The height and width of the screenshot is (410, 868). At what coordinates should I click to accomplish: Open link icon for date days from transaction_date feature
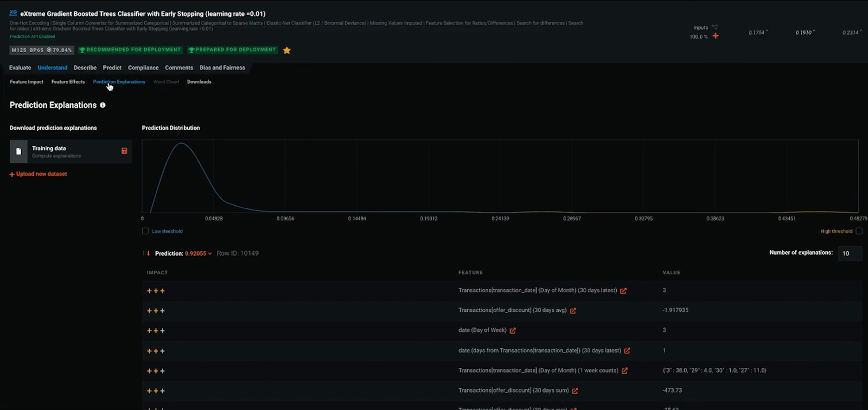[627, 351]
